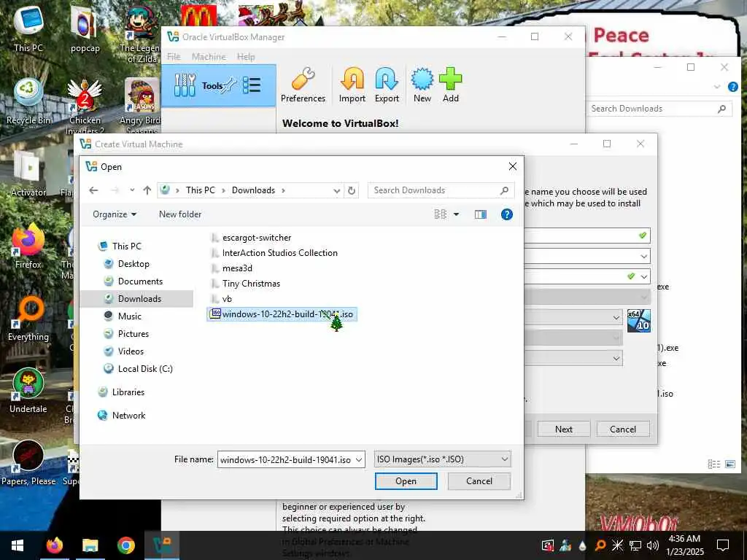Open the recent locations dropdown arrow
This screenshot has width=747, height=560.
point(132,190)
